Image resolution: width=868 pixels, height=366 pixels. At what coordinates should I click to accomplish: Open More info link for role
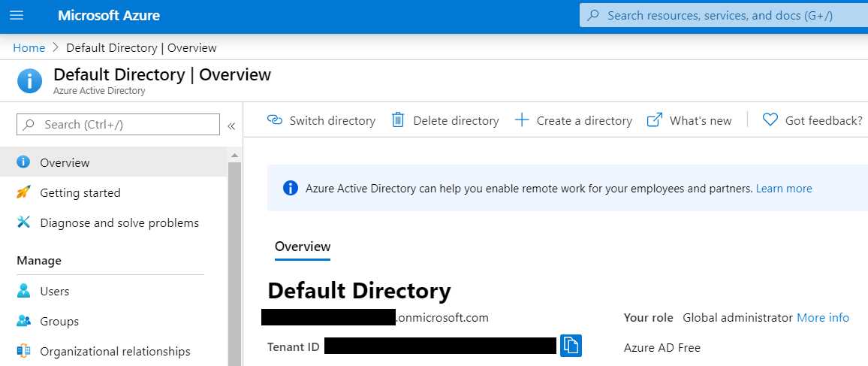point(823,318)
